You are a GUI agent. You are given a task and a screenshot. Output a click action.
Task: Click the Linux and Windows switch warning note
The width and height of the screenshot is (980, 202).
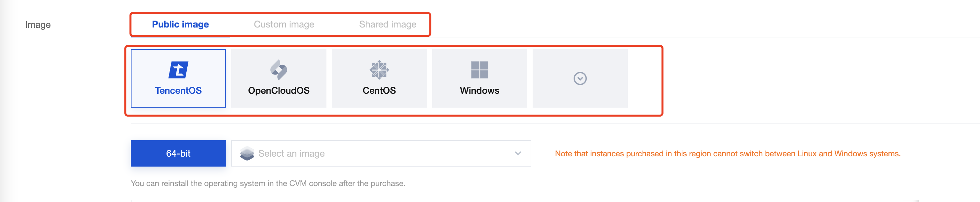(727, 154)
